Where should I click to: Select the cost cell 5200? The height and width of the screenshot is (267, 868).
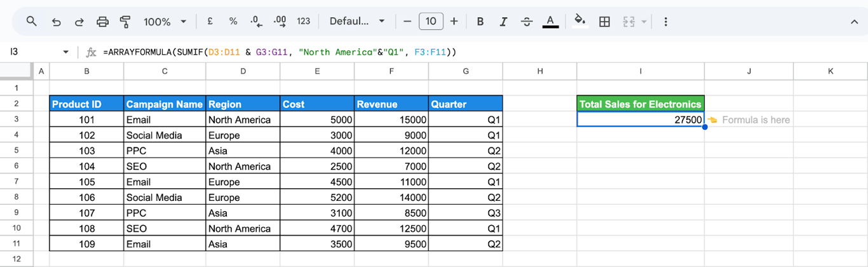coord(317,197)
